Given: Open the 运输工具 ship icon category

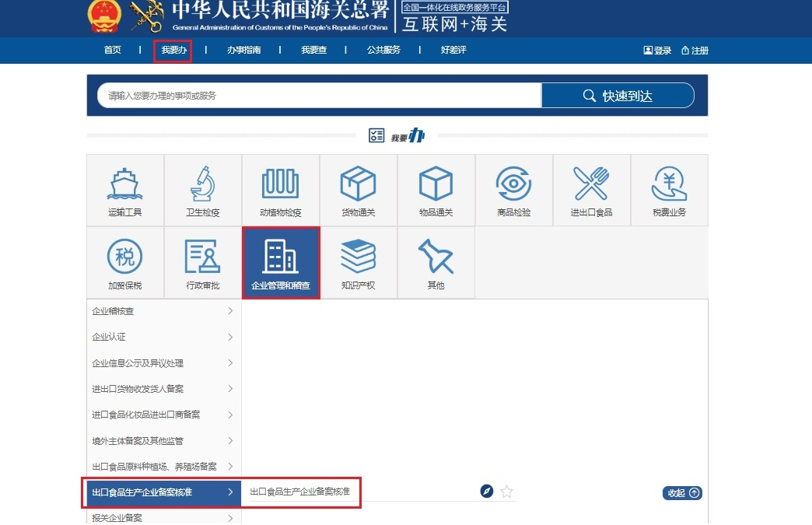Looking at the screenshot, I should 124,190.
